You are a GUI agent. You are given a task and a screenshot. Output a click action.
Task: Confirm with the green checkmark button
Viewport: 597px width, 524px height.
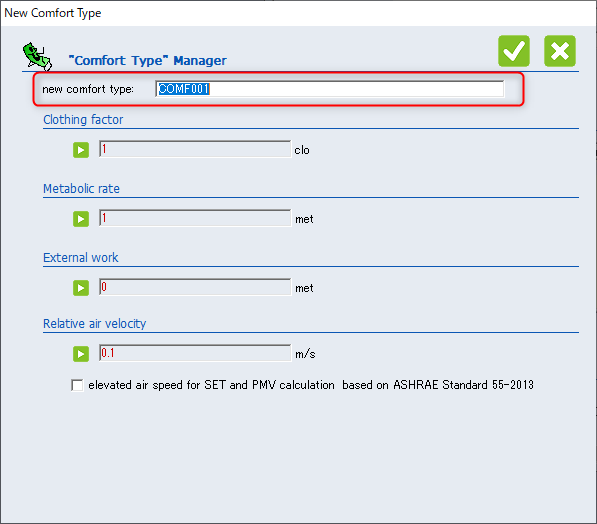pyautogui.click(x=514, y=51)
